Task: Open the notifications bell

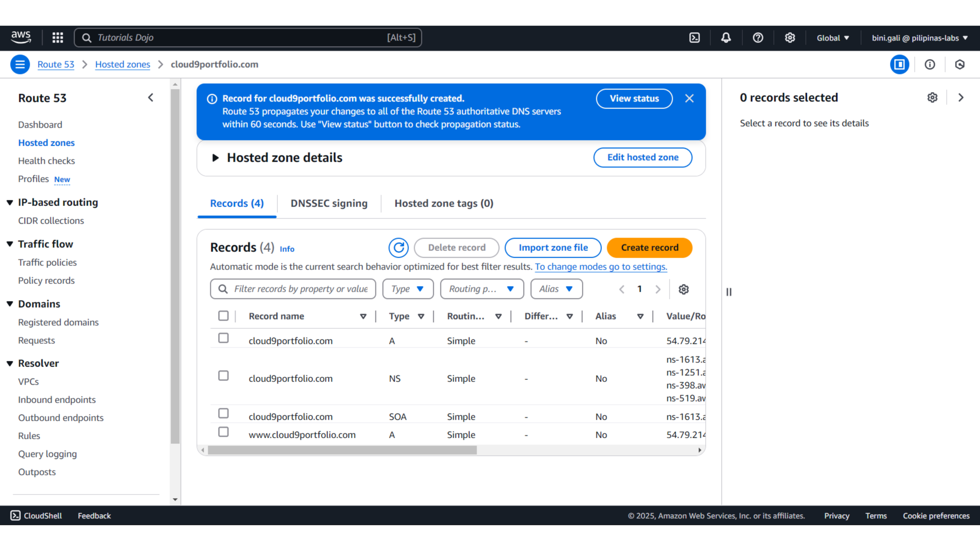Action: [x=726, y=37]
